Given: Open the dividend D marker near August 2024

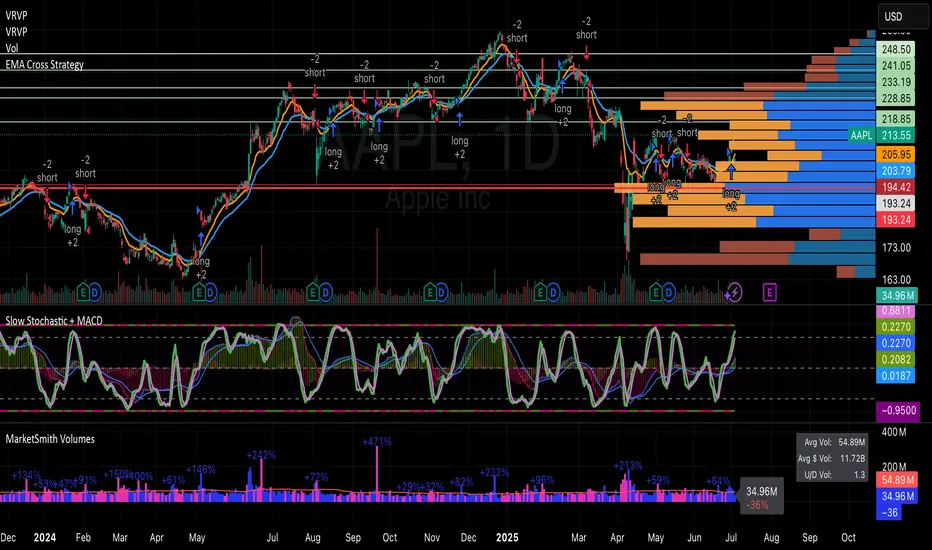Looking at the screenshot, I should [326, 293].
